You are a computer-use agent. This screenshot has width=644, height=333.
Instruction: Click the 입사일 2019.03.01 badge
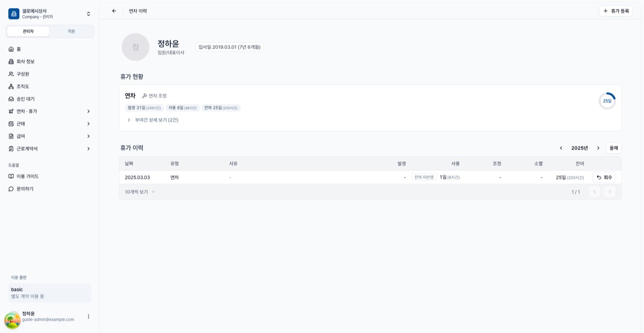[230, 47]
